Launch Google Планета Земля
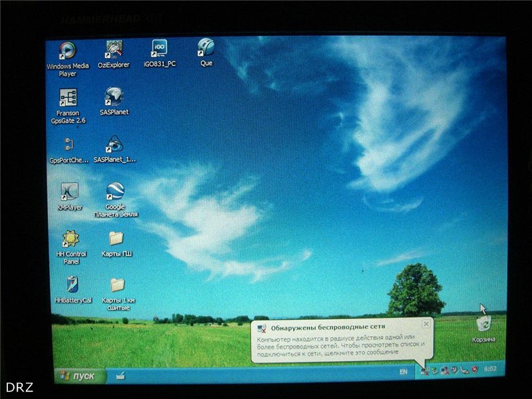The image size is (532, 399). click(x=115, y=199)
